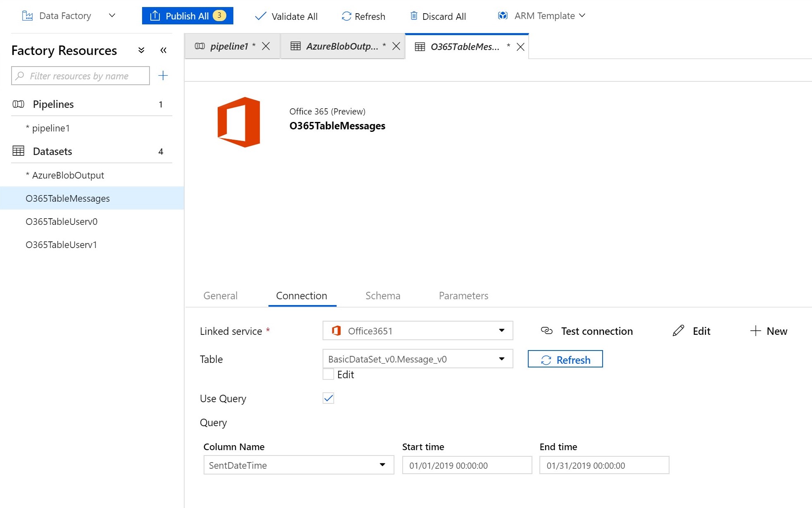
Task: Open the Linked service Office3651 dropdown
Action: [x=501, y=331]
